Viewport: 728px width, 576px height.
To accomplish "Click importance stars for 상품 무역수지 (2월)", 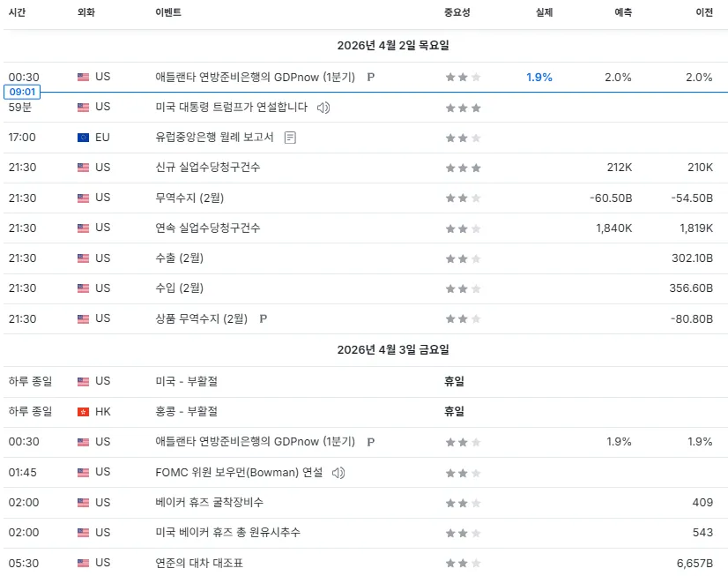I will (x=463, y=318).
